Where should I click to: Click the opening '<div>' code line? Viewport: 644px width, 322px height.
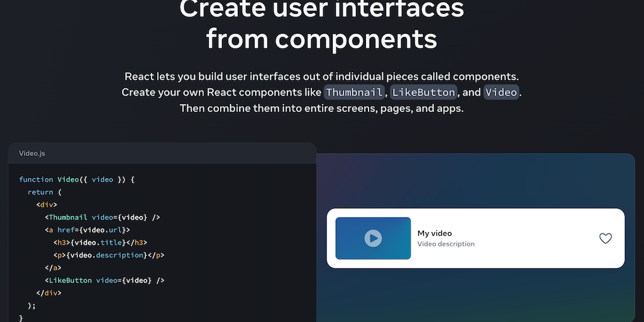click(x=47, y=204)
